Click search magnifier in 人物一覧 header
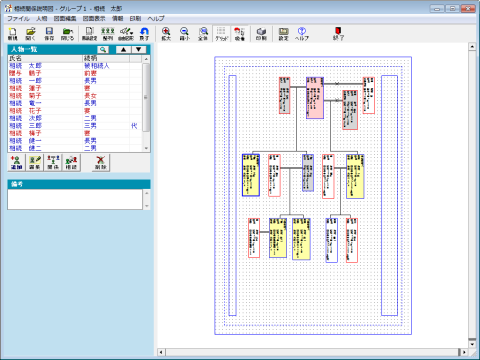Viewport: 480px width, 360px height. (x=103, y=50)
